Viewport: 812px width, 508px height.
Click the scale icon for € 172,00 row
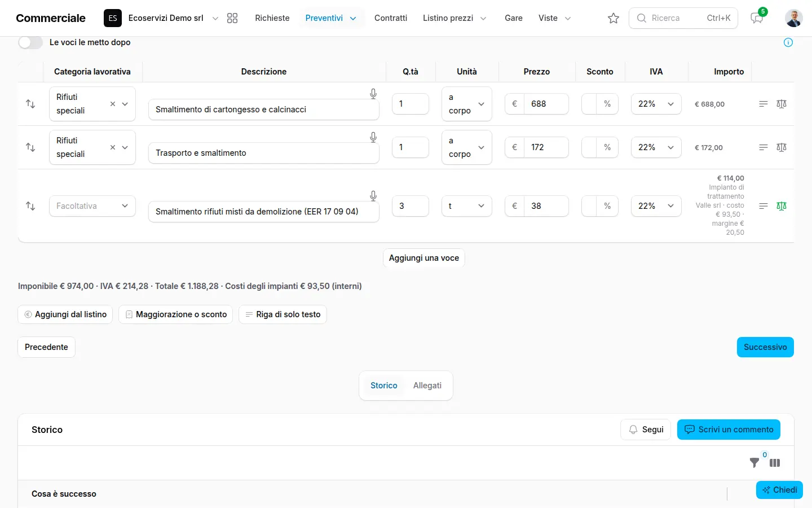coord(782,147)
